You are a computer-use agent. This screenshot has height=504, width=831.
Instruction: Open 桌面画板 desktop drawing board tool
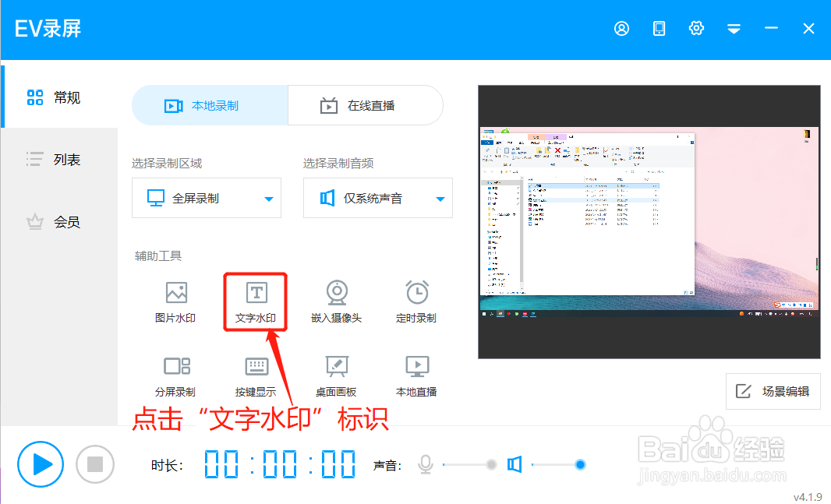(x=337, y=376)
